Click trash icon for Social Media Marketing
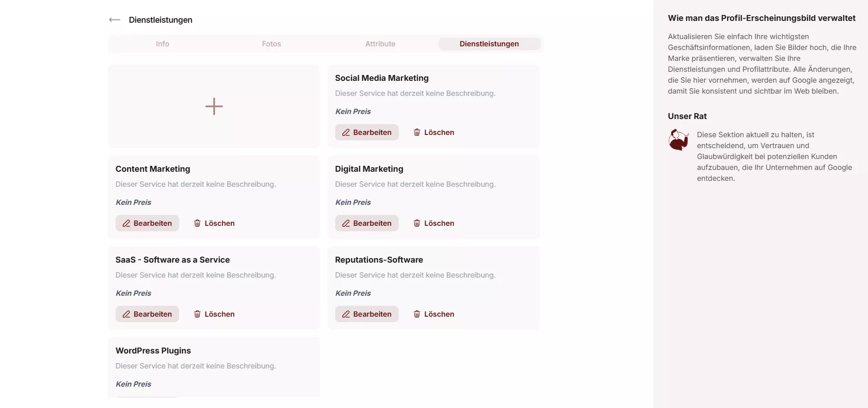Viewport: 868px width, 408px height. [416, 133]
